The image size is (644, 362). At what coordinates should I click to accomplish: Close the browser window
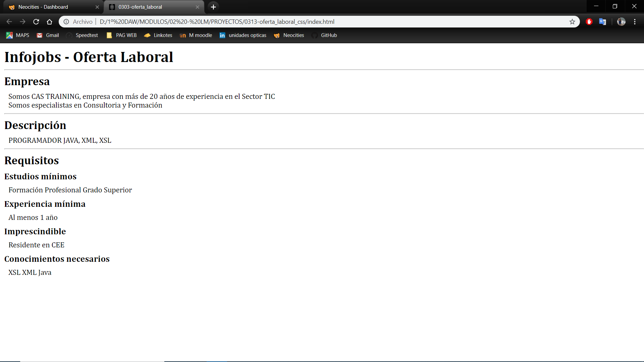pyautogui.click(x=634, y=6)
